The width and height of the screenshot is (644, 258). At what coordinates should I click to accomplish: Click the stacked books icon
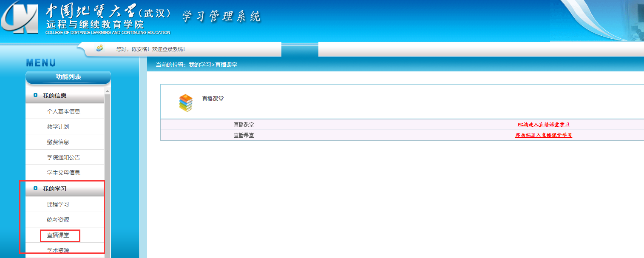186,103
